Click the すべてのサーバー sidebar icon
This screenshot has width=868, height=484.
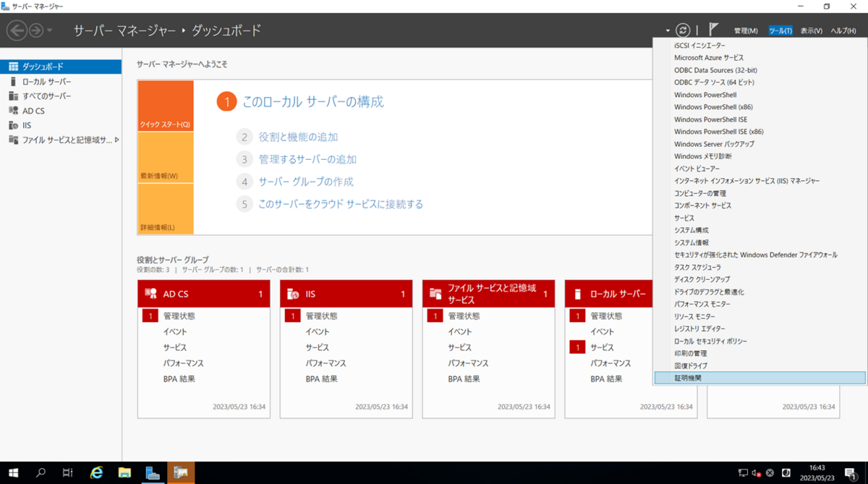point(13,95)
